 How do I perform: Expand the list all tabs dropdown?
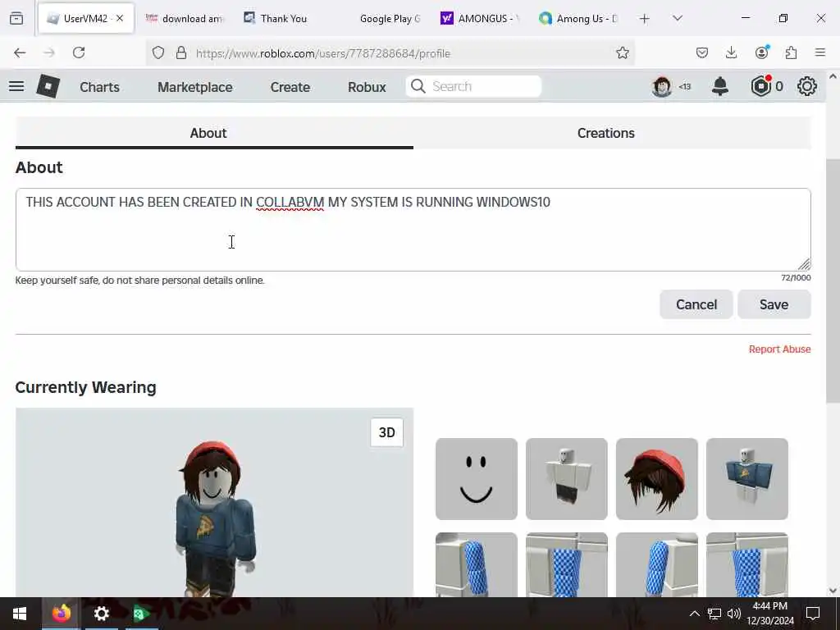[x=678, y=18]
